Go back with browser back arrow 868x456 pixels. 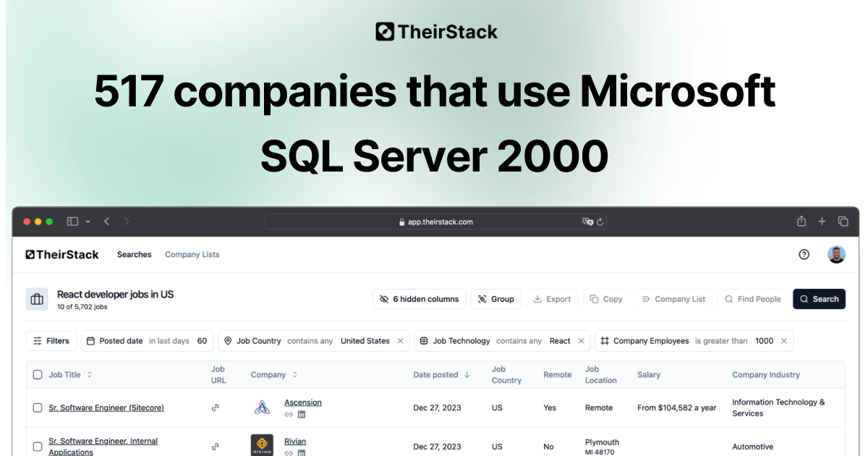pyautogui.click(x=107, y=221)
